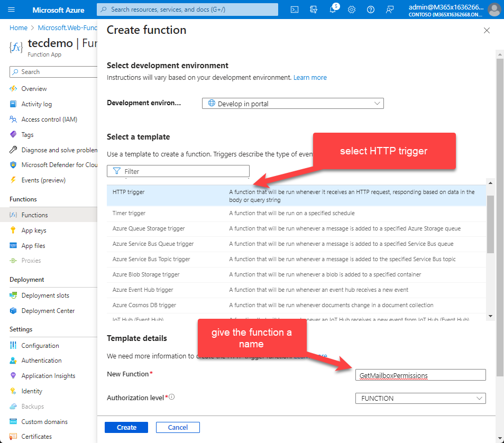The height and width of the screenshot is (443, 504).
Task: Click the global search resources box
Action: 187,10
